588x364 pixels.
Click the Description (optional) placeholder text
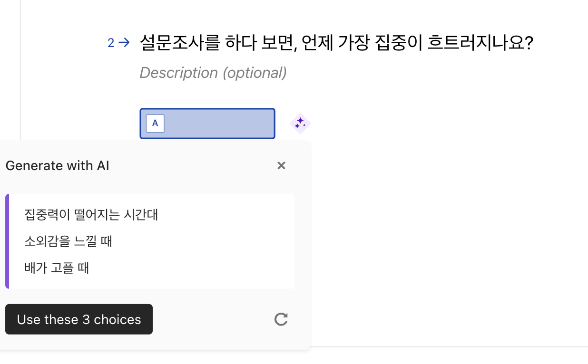point(213,72)
